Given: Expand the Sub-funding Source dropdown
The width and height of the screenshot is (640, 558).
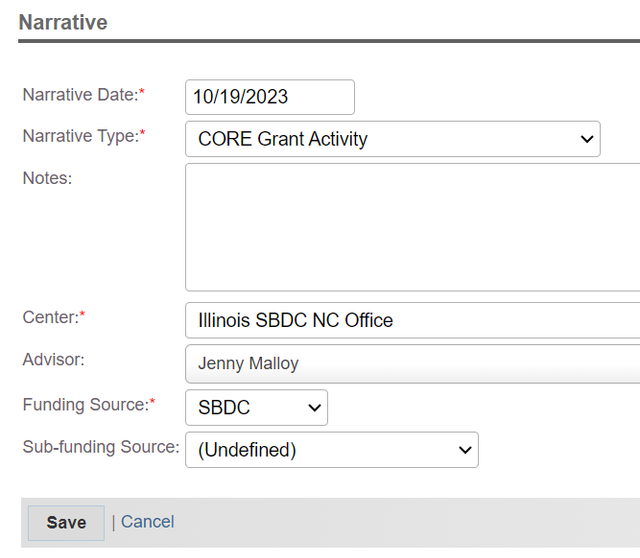Looking at the screenshot, I should 332,450.
